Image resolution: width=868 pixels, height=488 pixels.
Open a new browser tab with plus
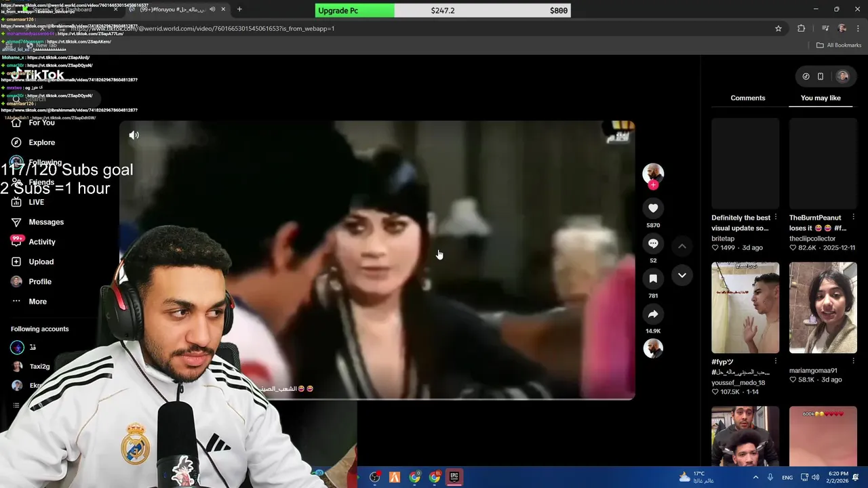point(239,9)
